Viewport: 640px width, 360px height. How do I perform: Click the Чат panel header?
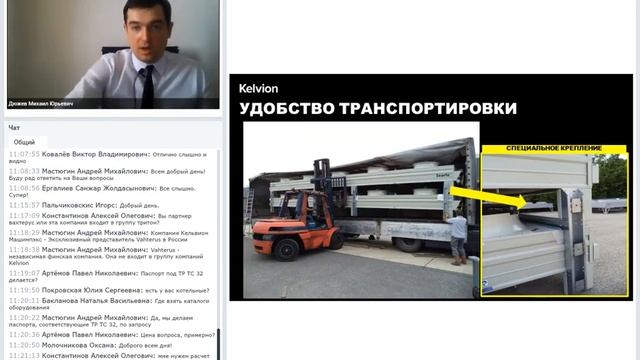click(x=14, y=128)
